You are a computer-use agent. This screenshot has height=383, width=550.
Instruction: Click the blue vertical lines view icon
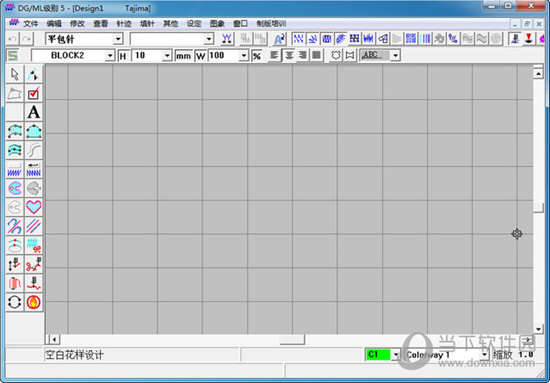[x=425, y=39]
